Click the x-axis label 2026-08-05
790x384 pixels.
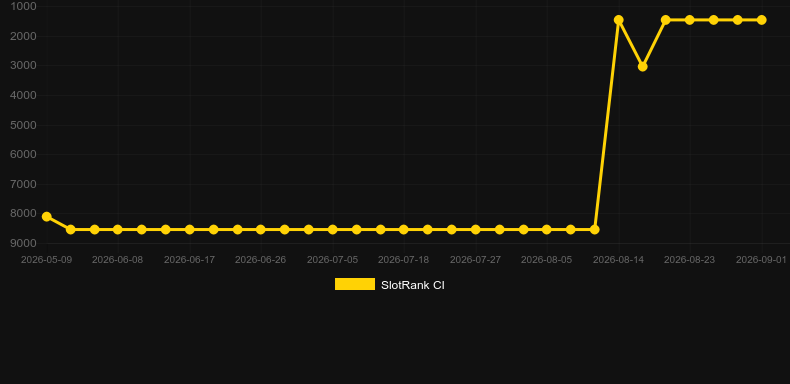tap(547, 260)
